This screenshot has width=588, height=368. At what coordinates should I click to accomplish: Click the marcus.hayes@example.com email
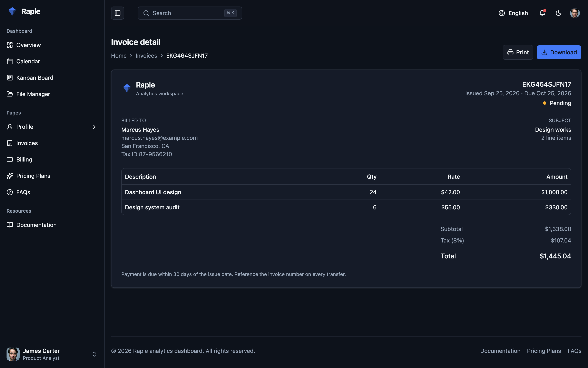pos(159,138)
